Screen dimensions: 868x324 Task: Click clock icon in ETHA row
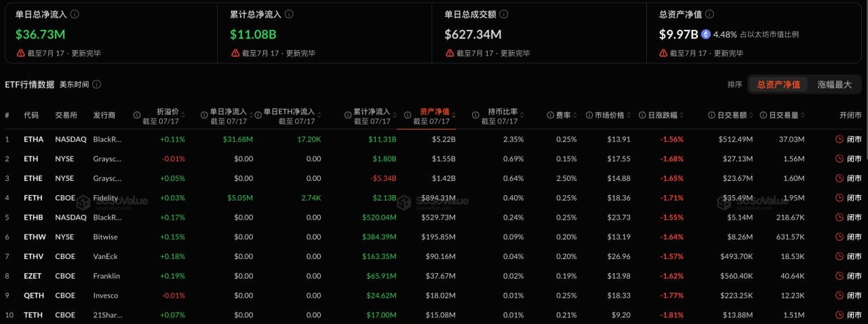(x=840, y=139)
